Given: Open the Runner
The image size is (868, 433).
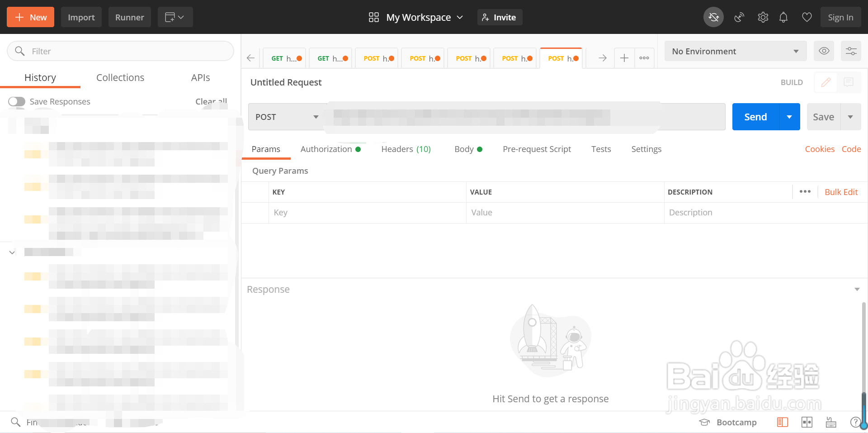Looking at the screenshot, I should click(x=130, y=17).
